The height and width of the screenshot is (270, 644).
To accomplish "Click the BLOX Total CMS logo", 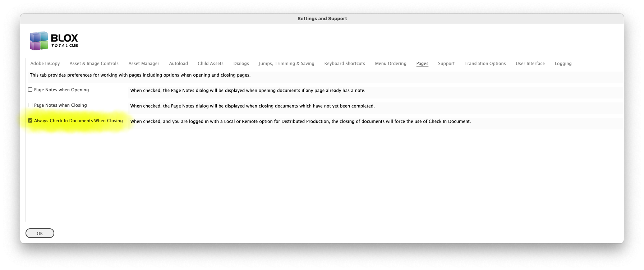I will point(54,41).
